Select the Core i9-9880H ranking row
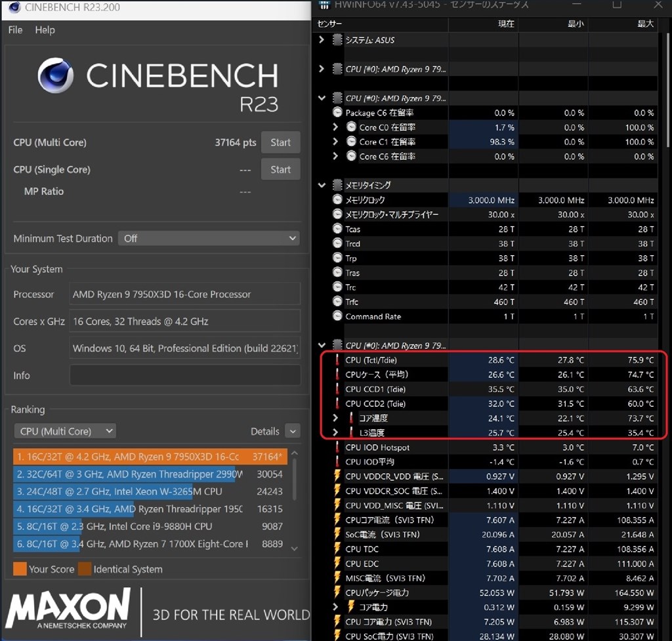 [150, 526]
